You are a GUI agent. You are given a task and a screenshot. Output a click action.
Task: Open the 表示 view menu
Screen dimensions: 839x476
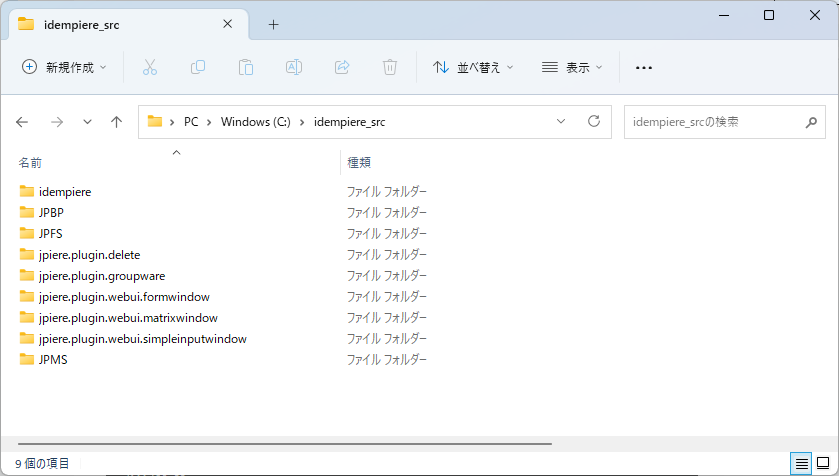572,67
